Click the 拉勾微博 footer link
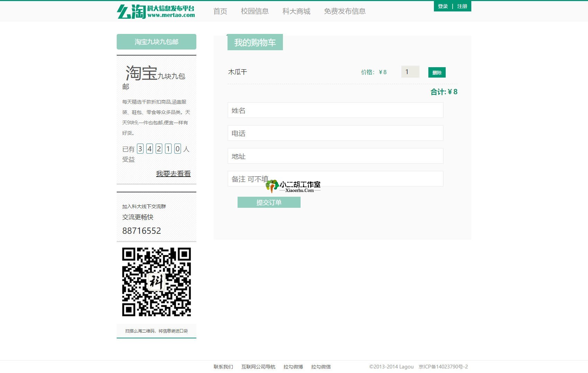Screen dimensions: 588x373 tap(293, 367)
